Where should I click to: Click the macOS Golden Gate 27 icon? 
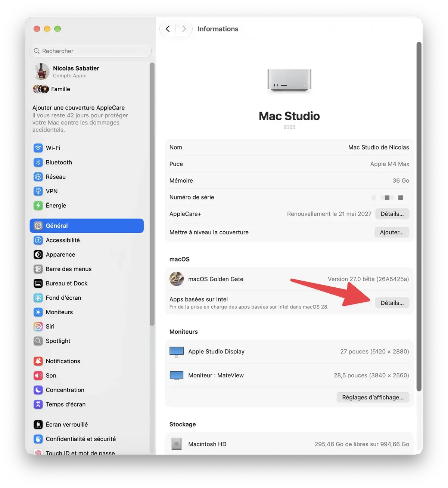[x=177, y=279]
